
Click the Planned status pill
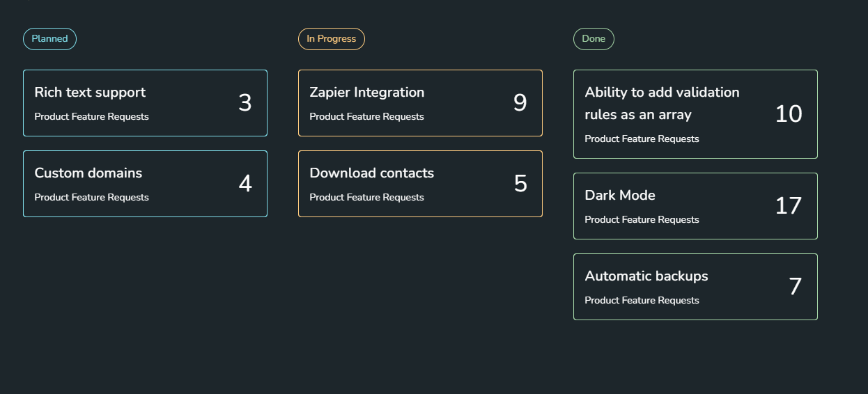click(49, 39)
